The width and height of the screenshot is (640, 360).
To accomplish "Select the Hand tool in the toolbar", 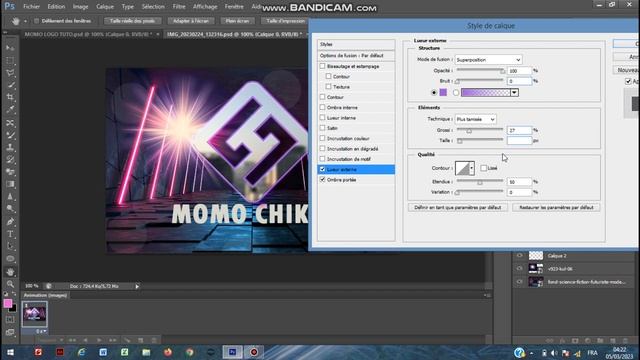I will coord(10,271).
